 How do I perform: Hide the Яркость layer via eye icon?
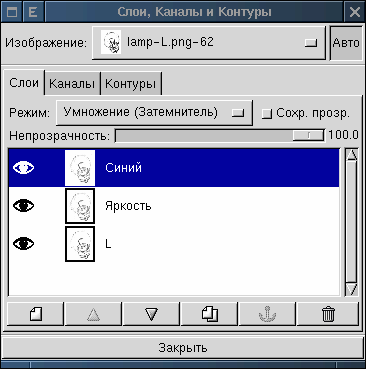pyautogui.click(x=23, y=206)
